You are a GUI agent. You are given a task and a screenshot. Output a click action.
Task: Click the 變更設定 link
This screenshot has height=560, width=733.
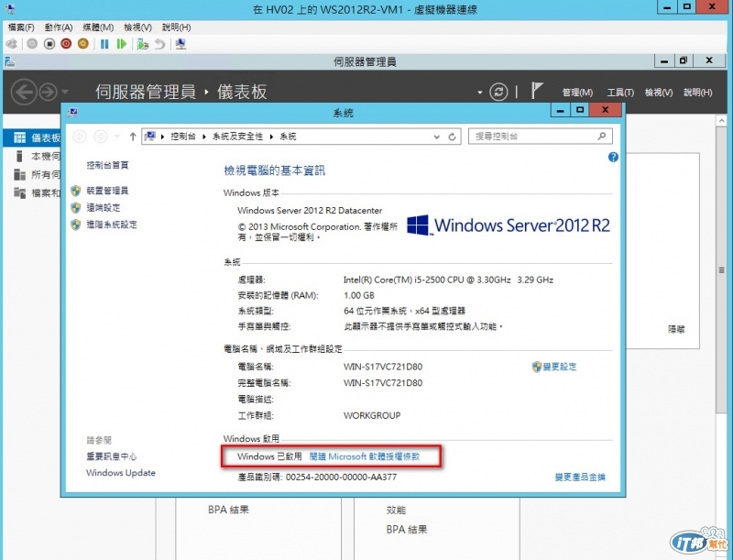(x=560, y=367)
